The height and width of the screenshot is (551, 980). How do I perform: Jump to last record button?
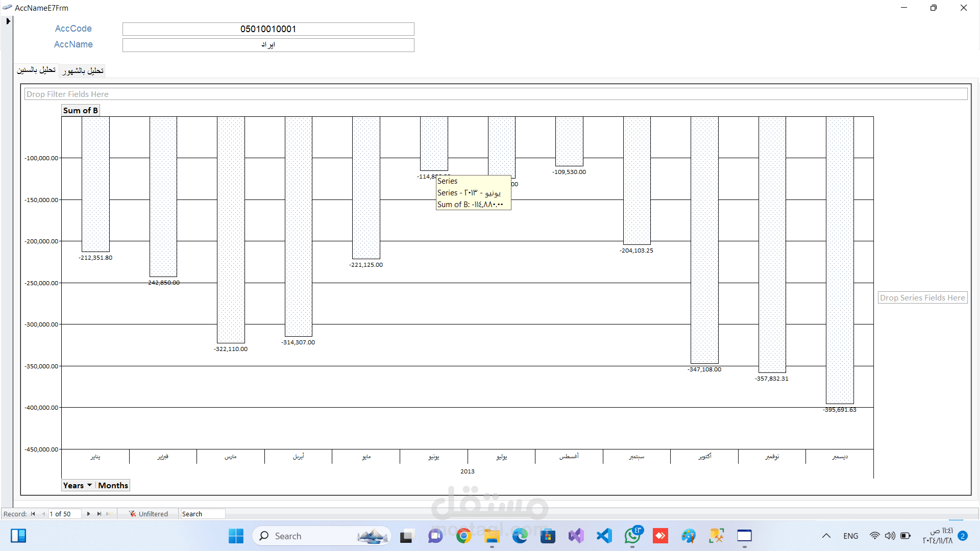click(99, 514)
